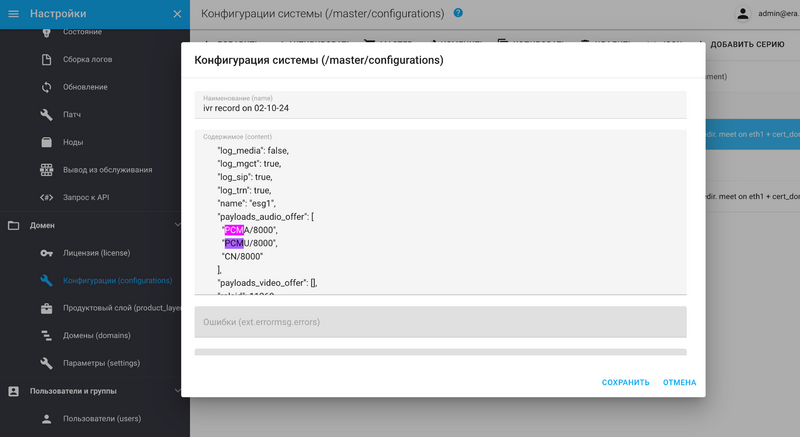The width and height of the screenshot is (800, 437).
Task: Collapse the Пользователи и группы section chevron
Action: point(177,391)
